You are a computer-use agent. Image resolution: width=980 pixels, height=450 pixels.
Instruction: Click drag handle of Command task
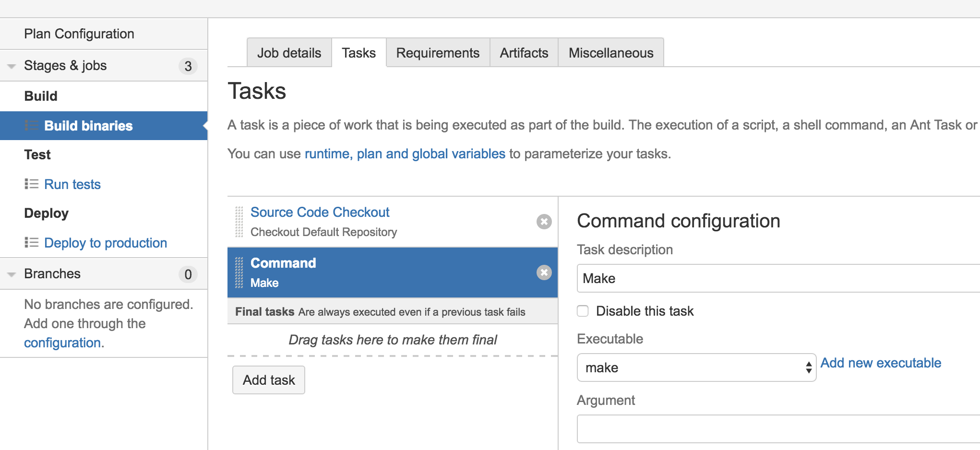239,272
